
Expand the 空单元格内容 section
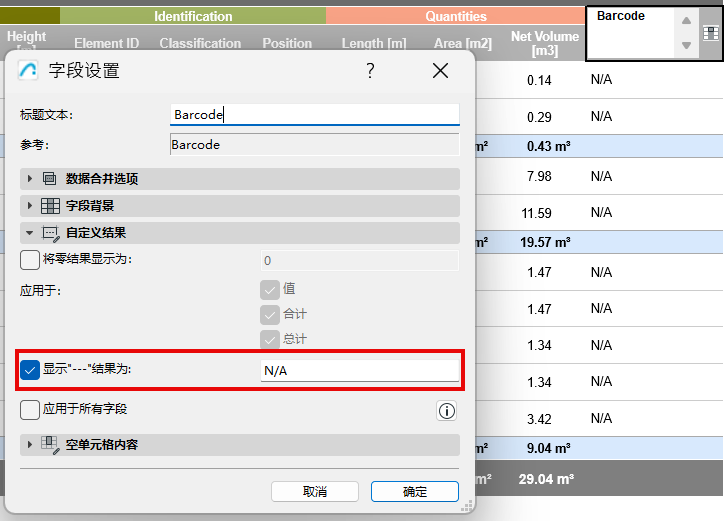click(30, 445)
